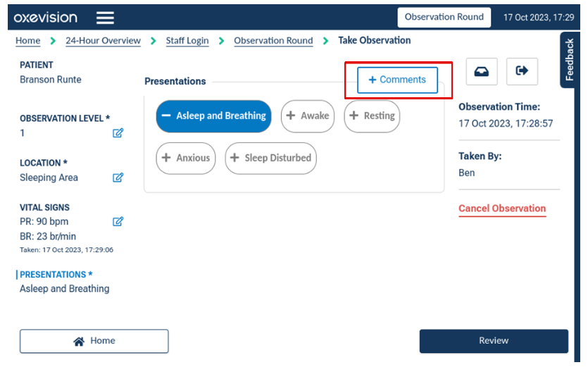Deselect Asleep and Breathing presentation
Image resolution: width=588 pixels, height=372 pixels.
[213, 116]
